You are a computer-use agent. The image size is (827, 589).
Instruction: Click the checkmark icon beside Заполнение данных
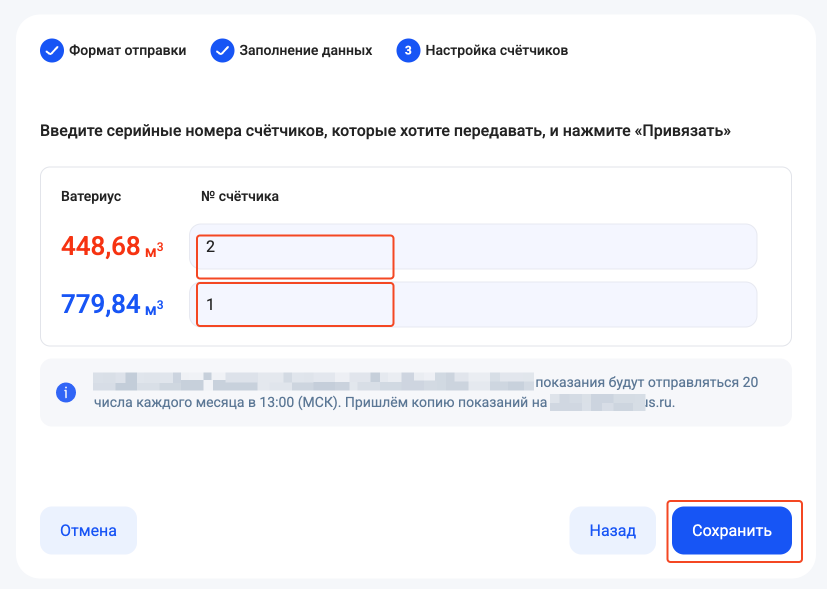pos(222,50)
